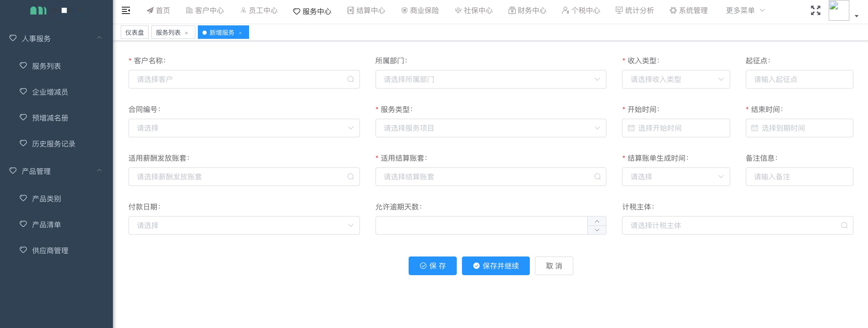This screenshot has height=328, width=868.
Task: Collapse the sidebar with the hamburger icon
Action: pos(126,10)
